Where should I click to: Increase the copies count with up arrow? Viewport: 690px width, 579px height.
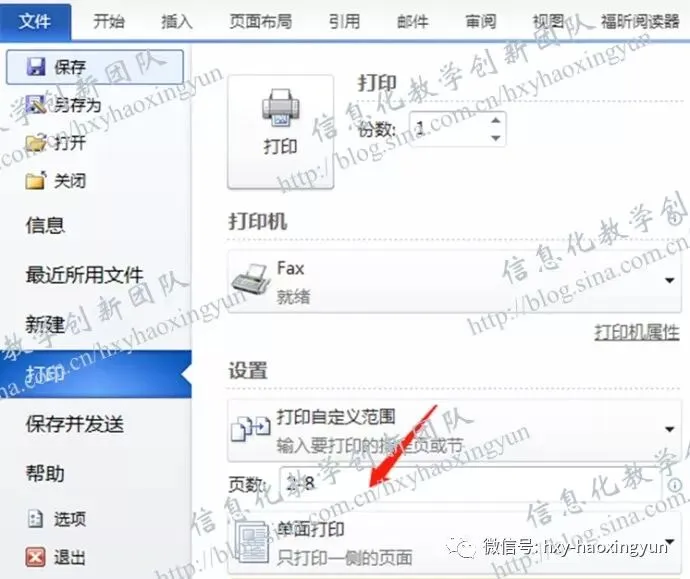pyautogui.click(x=496, y=120)
